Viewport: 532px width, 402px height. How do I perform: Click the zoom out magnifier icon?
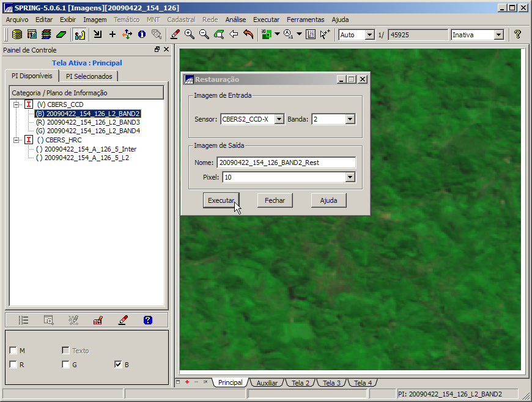(204, 35)
